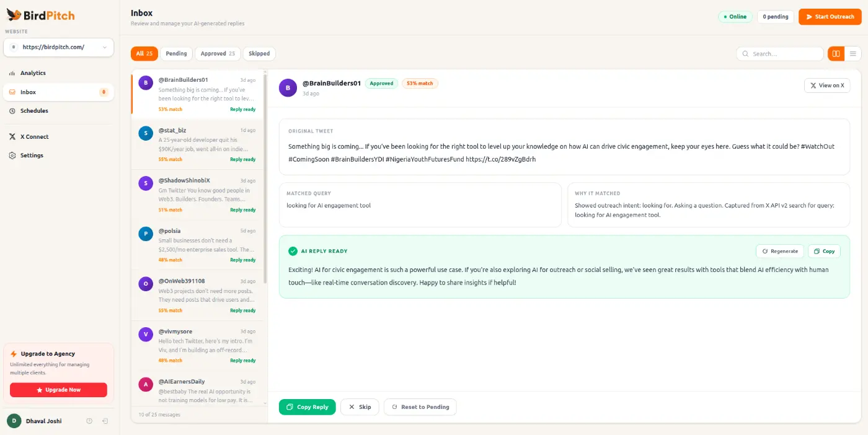
Task: Click the matched query text 'looking for AI engagement tool'
Action: (329, 206)
